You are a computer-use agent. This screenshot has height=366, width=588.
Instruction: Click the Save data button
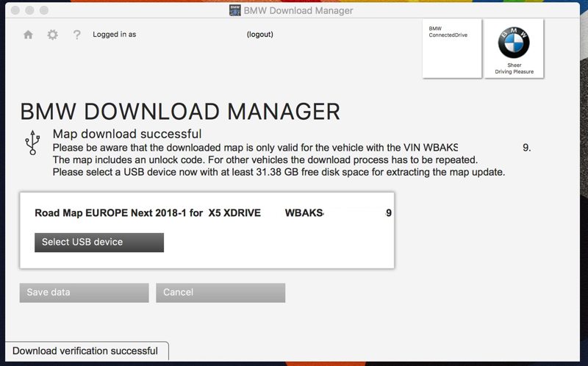click(x=84, y=293)
